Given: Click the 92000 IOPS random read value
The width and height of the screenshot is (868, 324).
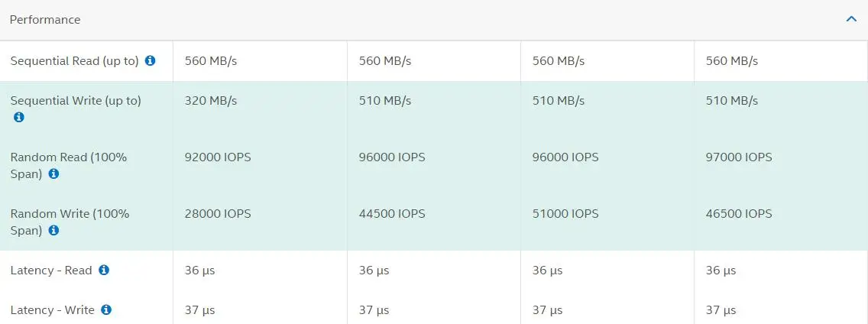Looking at the screenshot, I should (x=218, y=157).
